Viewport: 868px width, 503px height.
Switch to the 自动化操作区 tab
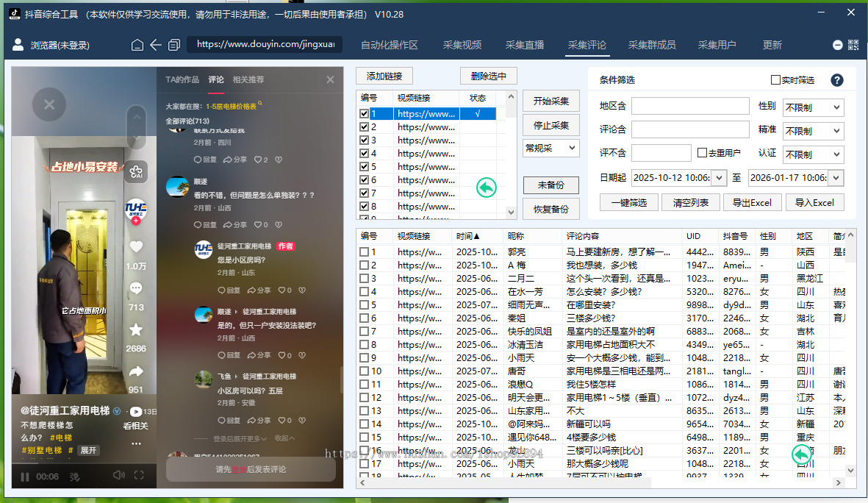[389, 45]
